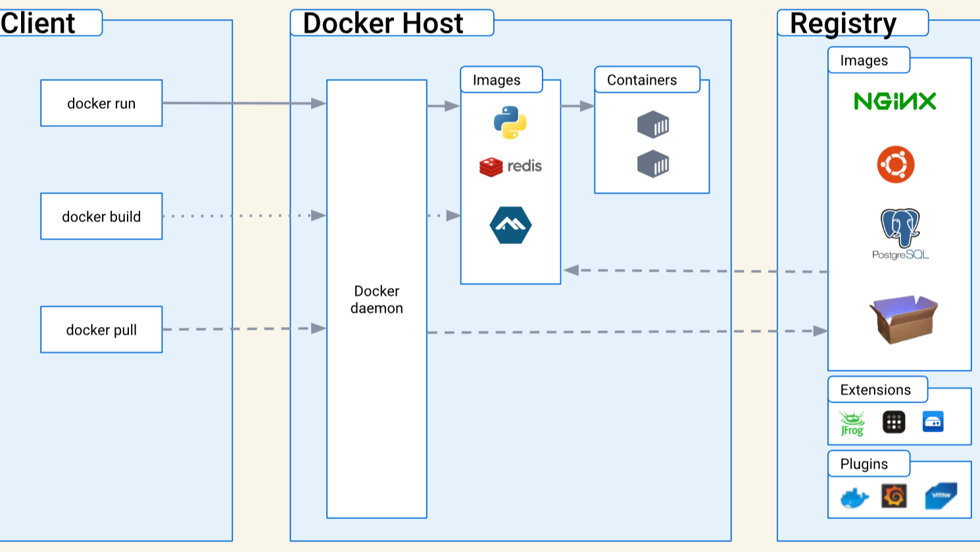This screenshot has width=980, height=552.
Task: Click the Redis image icon
Action: tap(510, 166)
